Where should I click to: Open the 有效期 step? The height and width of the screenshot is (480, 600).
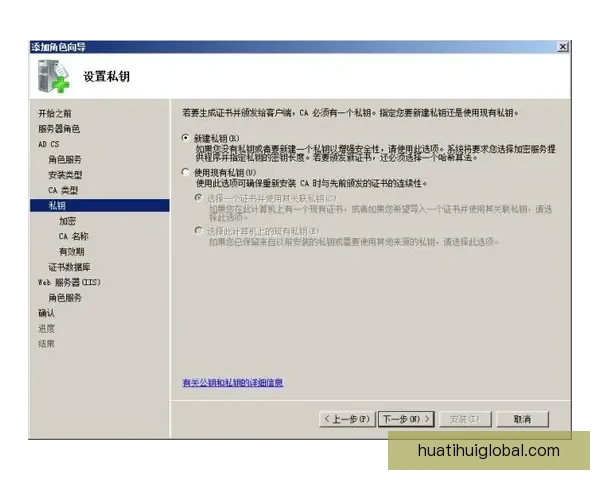(x=72, y=251)
